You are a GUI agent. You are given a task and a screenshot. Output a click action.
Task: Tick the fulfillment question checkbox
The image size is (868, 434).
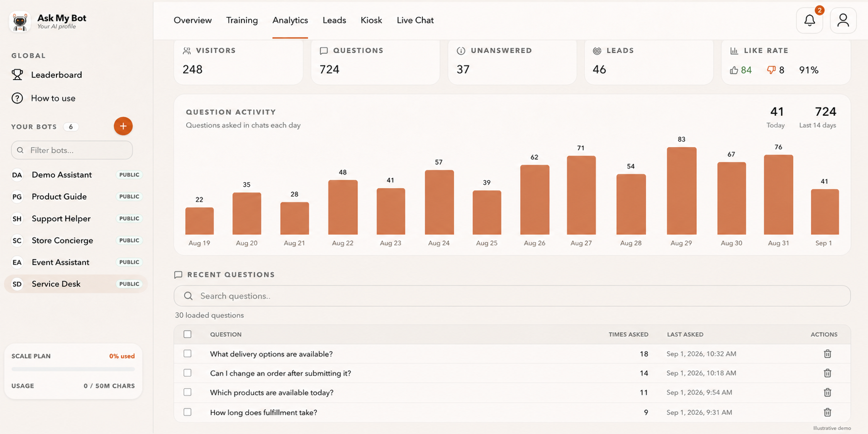pyautogui.click(x=188, y=412)
